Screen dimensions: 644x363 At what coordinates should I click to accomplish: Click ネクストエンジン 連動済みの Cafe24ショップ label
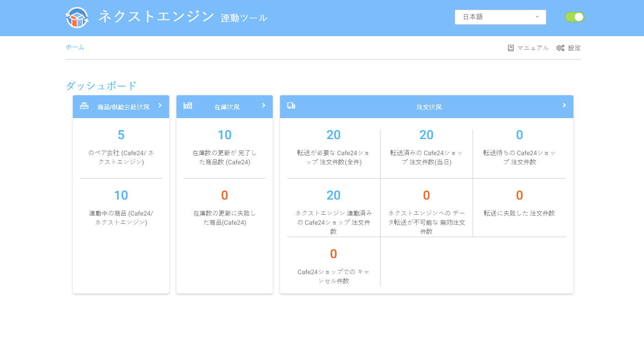pyautogui.click(x=334, y=222)
